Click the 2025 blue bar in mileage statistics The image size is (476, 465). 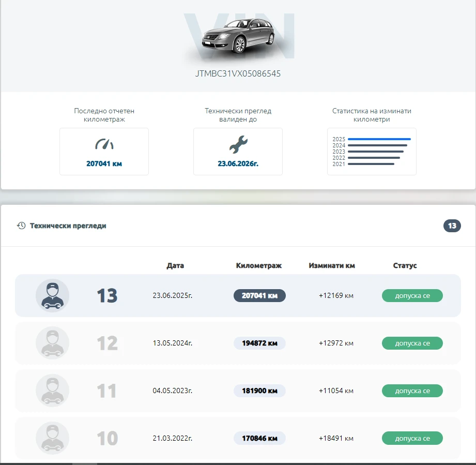(379, 139)
